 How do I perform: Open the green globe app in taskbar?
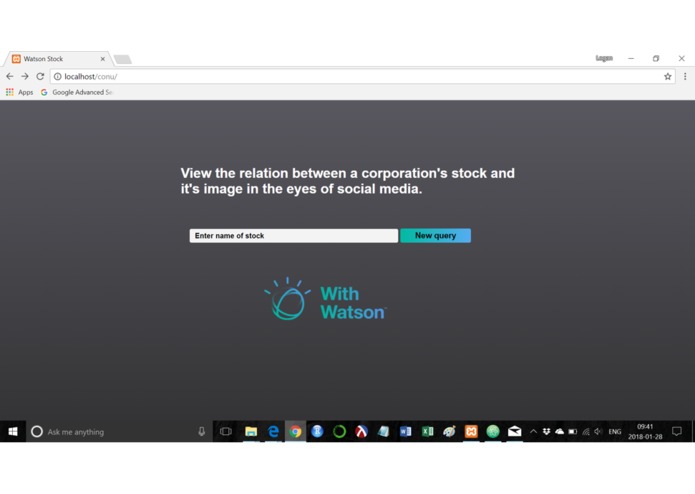(493, 432)
